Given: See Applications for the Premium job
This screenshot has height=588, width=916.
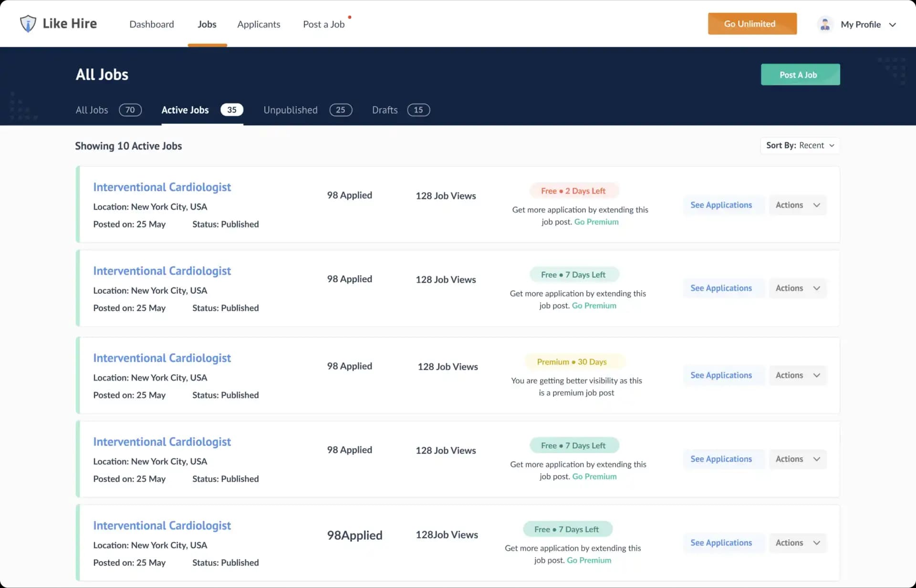Looking at the screenshot, I should [721, 375].
